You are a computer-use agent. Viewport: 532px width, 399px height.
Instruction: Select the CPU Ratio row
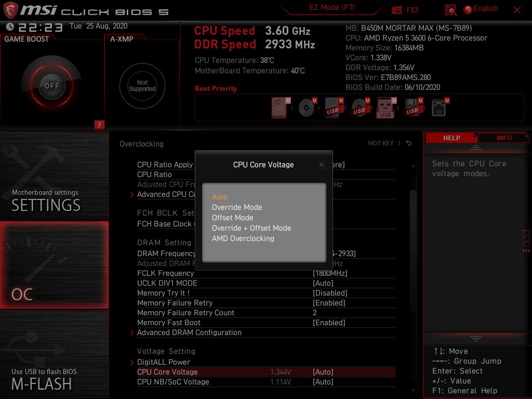click(166, 175)
